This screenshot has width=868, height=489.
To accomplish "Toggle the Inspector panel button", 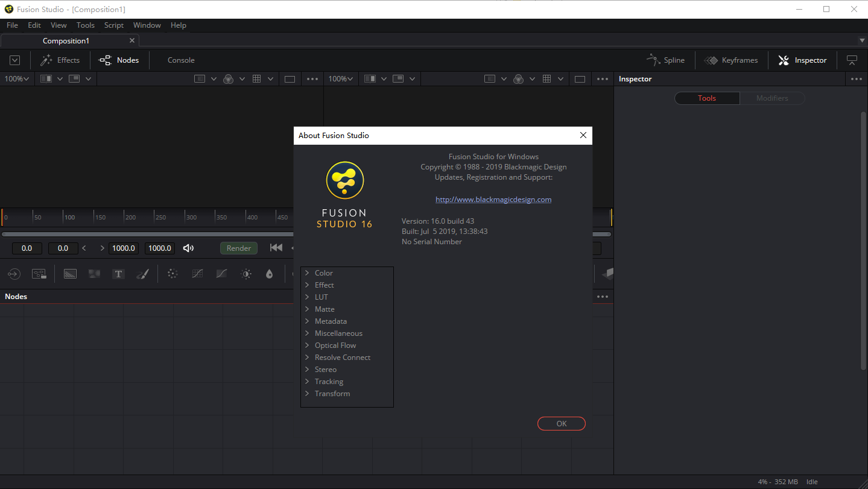I will point(802,60).
